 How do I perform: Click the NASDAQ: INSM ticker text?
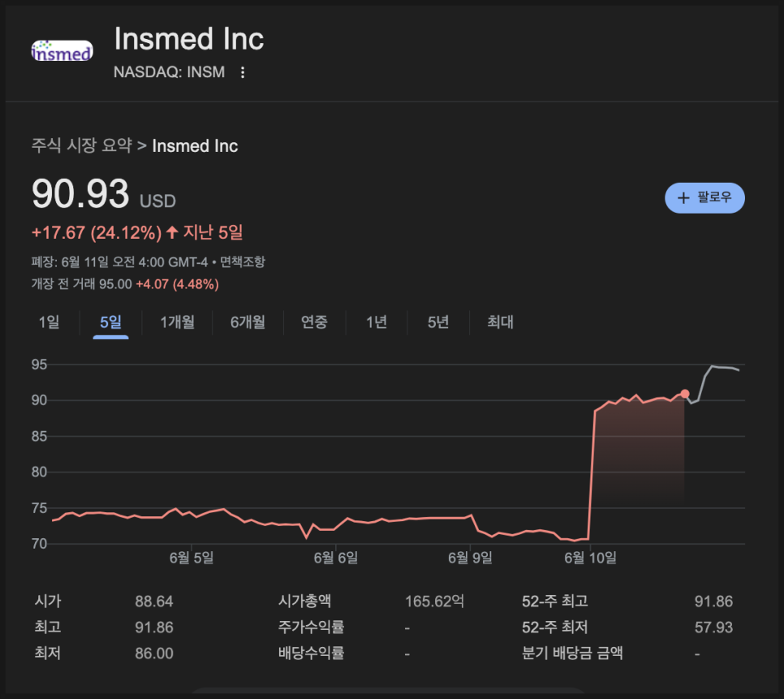point(169,72)
